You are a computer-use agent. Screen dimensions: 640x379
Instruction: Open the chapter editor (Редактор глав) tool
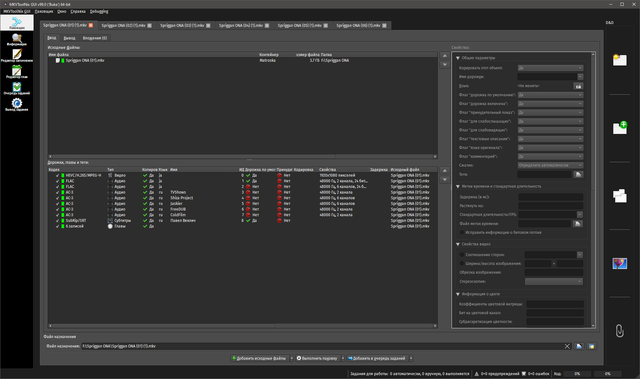17,72
